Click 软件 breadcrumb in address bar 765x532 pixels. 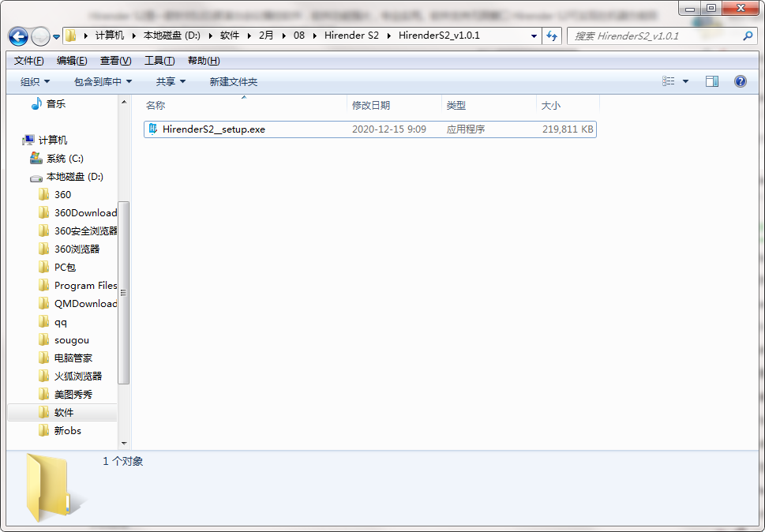(x=229, y=36)
